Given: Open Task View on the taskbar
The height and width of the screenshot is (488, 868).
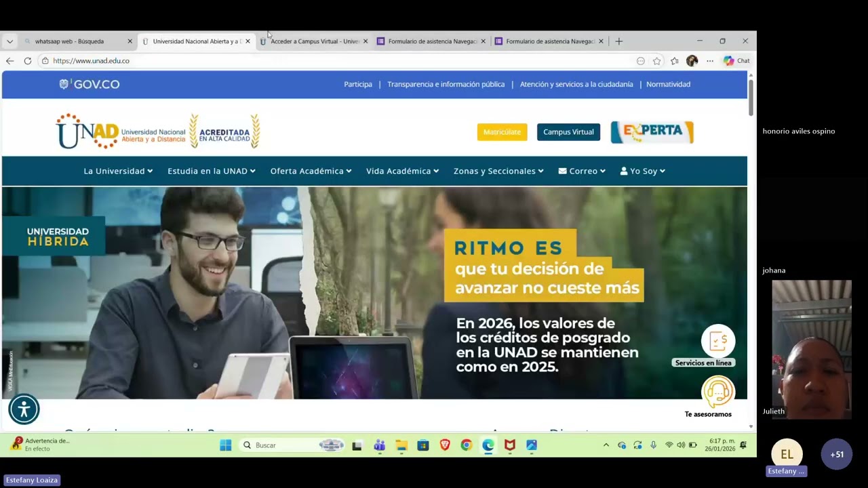Looking at the screenshot, I should click(357, 445).
